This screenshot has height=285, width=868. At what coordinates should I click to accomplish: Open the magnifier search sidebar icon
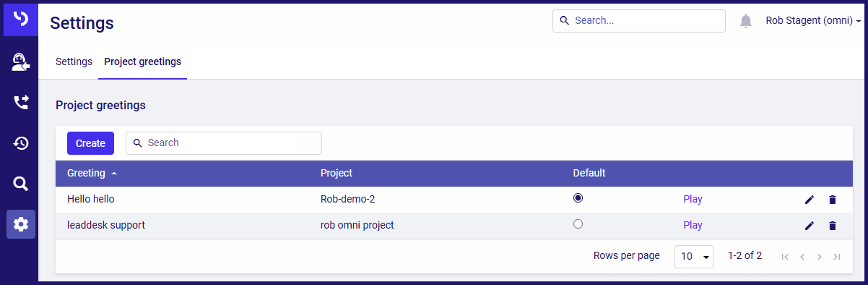coord(21,184)
